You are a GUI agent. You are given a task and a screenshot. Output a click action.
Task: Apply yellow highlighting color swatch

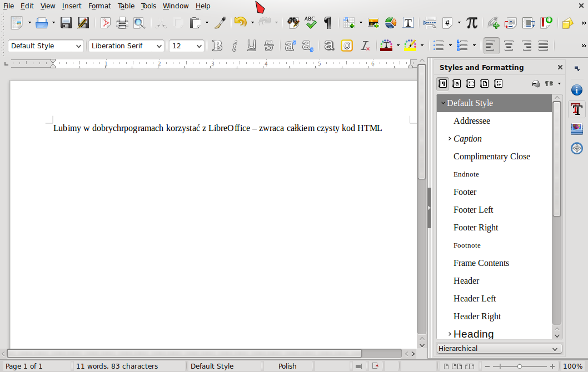pos(410,46)
